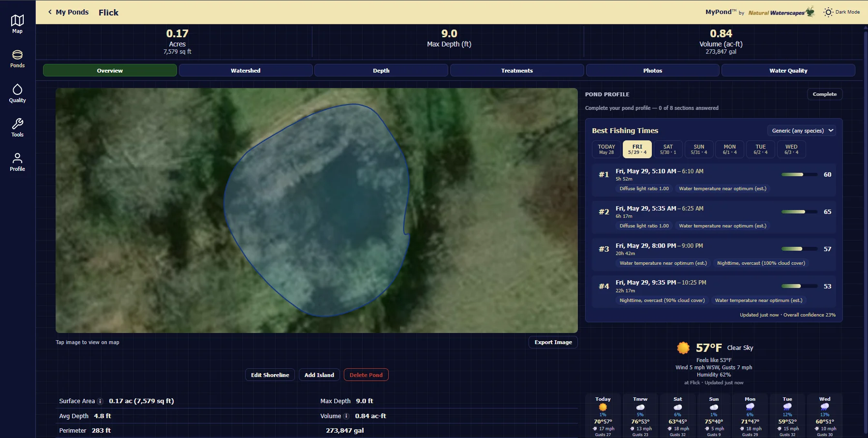This screenshot has height=438, width=868.
Task: Select FRI 5/29 fishing day
Action: pos(637,149)
